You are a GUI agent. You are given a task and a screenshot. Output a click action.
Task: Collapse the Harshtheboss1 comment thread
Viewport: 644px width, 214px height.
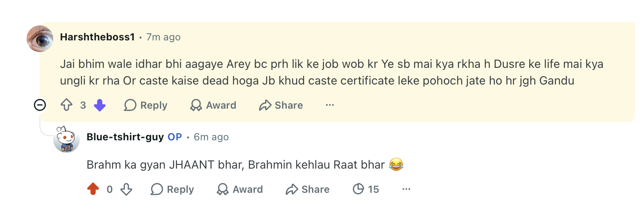pos(40,105)
